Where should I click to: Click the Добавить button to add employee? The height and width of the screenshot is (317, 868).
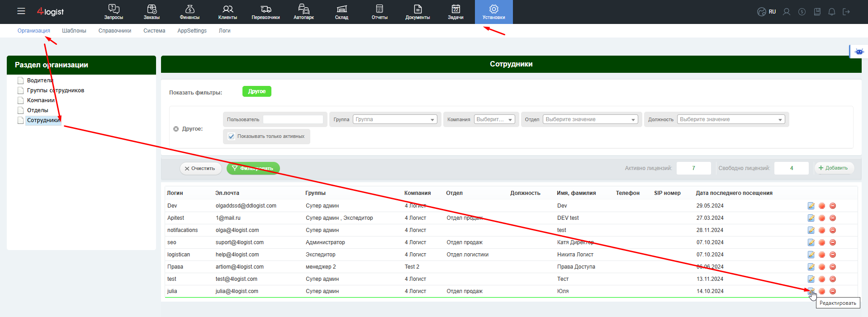coord(834,168)
